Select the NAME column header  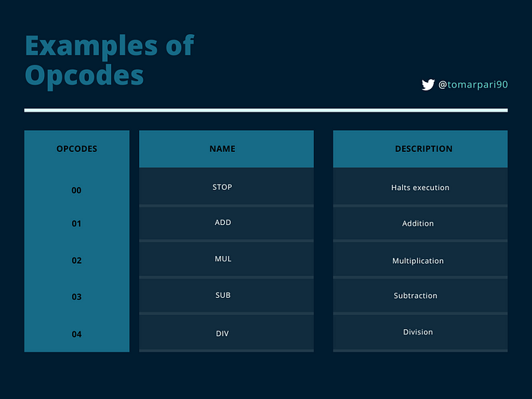pos(226,149)
